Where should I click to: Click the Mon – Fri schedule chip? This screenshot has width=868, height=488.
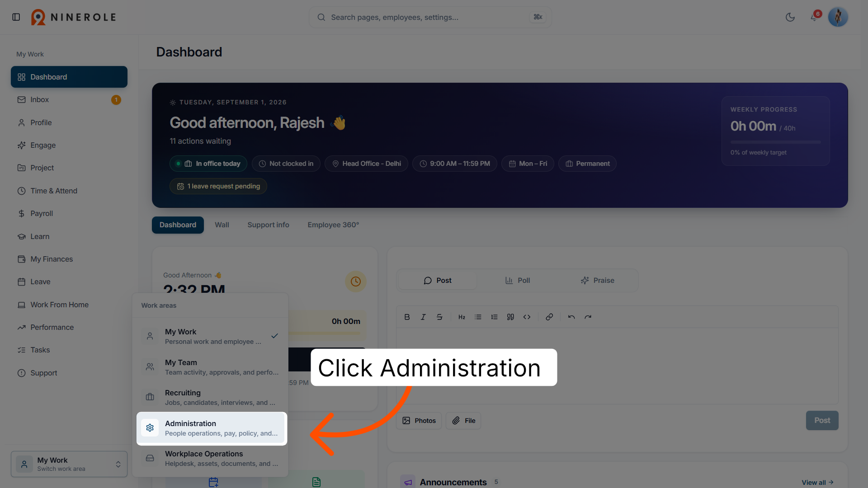(x=528, y=164)
